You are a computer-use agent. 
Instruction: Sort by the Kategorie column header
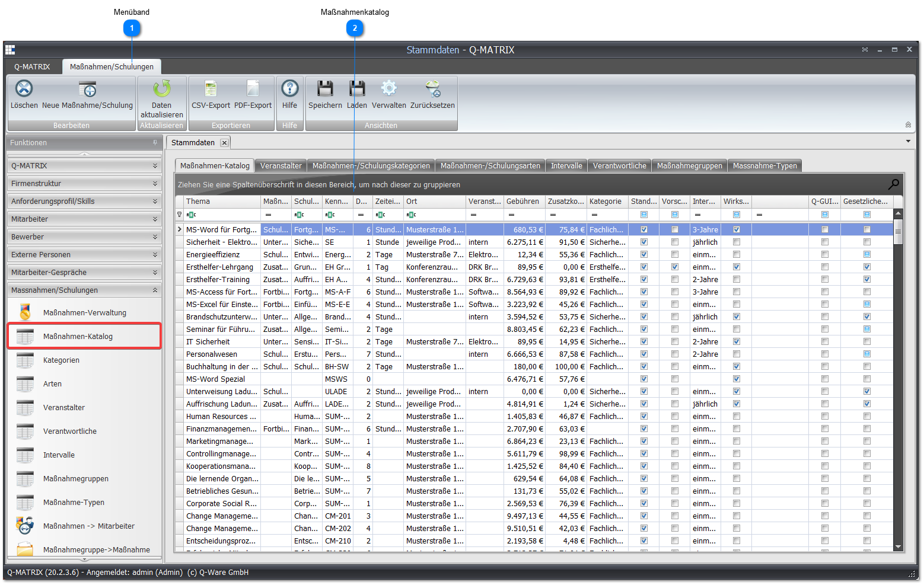(608, 202)
